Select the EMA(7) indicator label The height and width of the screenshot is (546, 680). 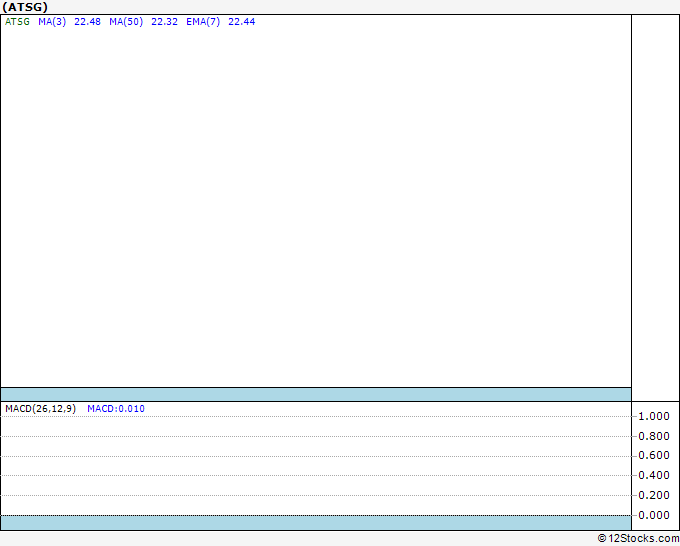tap(203, 22)
